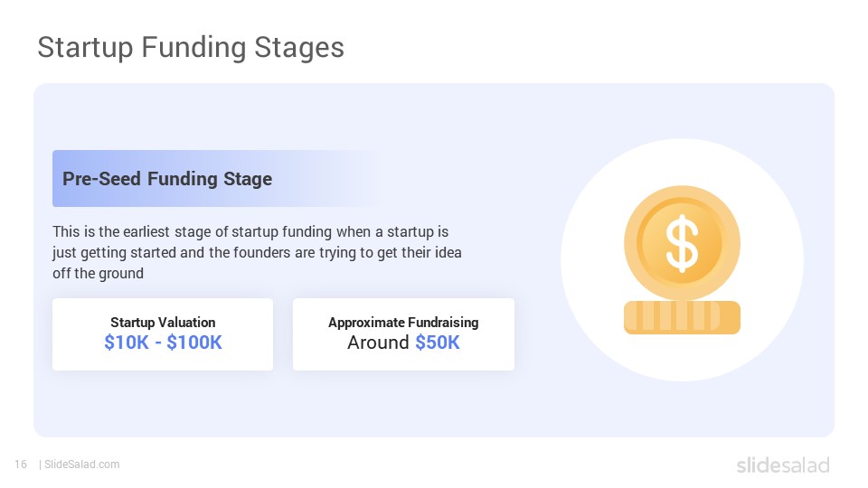
Task: Click the flat coin base below
Action: [682, 317]
